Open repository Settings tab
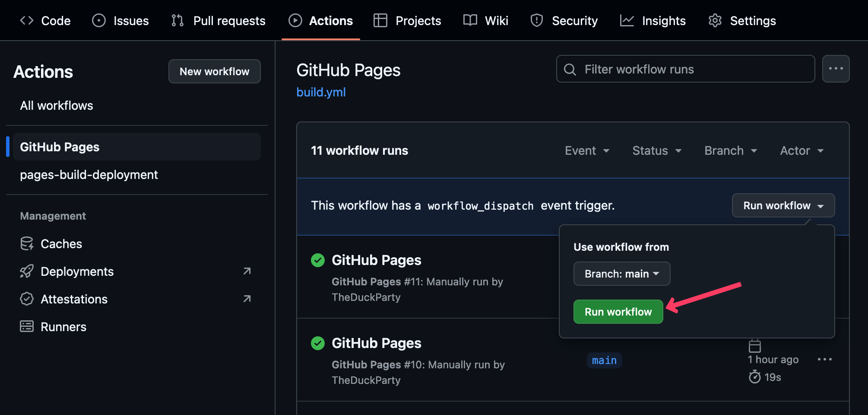The image size is (868, 415). coord(742,21)
